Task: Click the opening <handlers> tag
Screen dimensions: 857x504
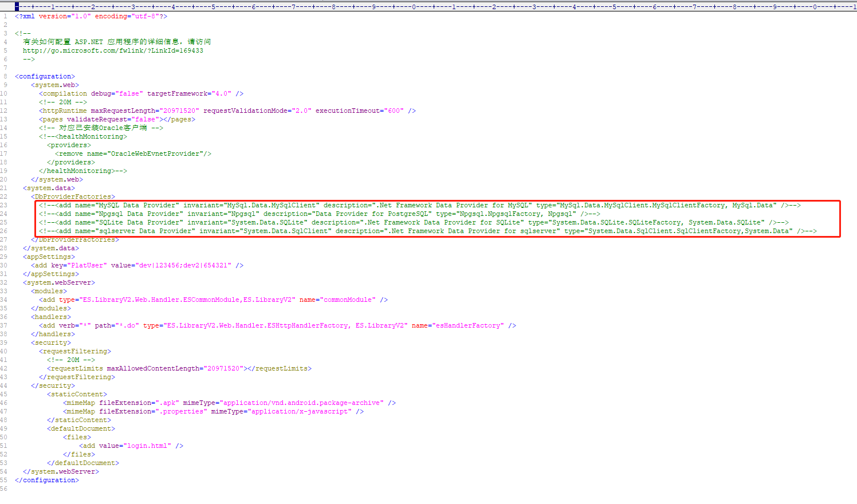Action: [x=51, y=317]
